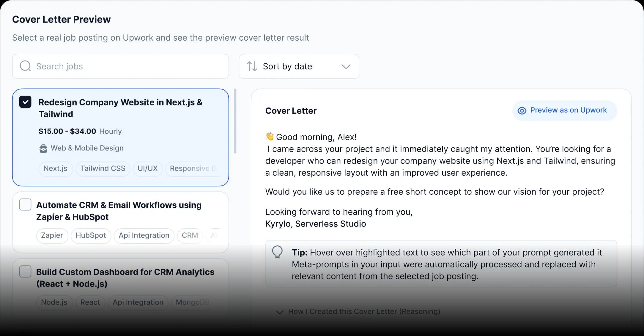Click the sort arrows icon
The height and width of the screenshot is (336, 644).
point(252,66)
